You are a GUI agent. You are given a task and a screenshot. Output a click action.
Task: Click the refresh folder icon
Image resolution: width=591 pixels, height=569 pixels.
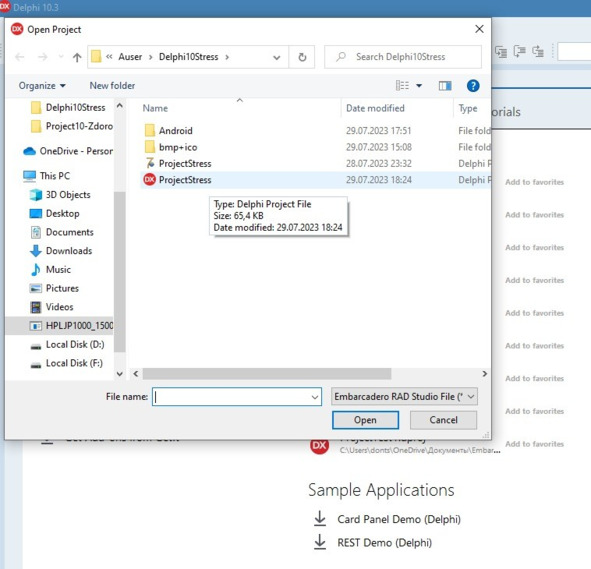[302, 57]
